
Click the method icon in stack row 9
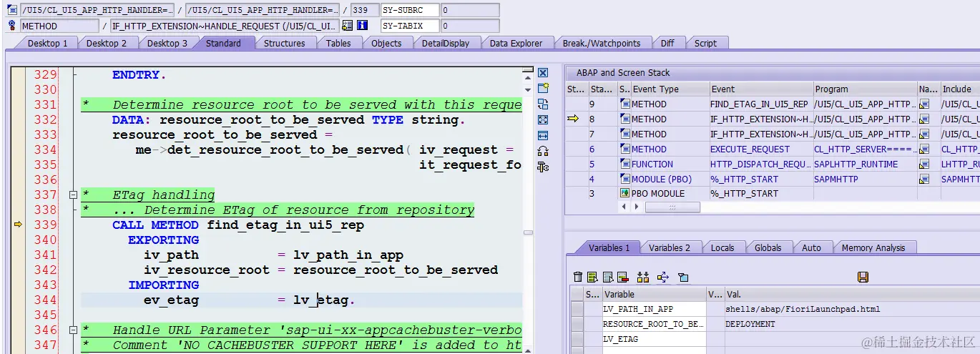[624, 104]
